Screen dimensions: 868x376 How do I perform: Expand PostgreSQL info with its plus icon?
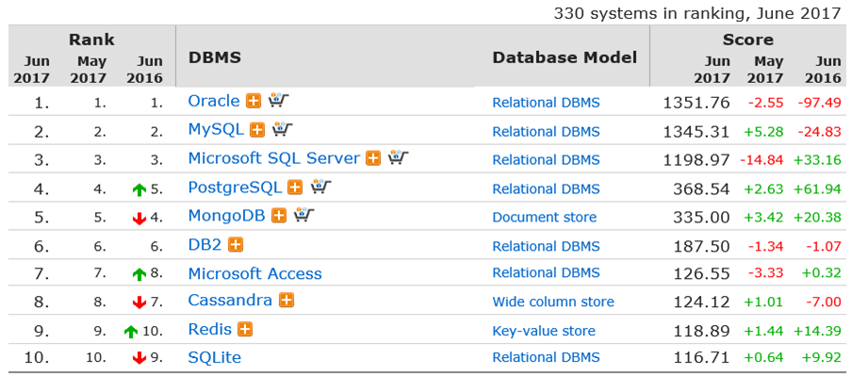point(296,188)
